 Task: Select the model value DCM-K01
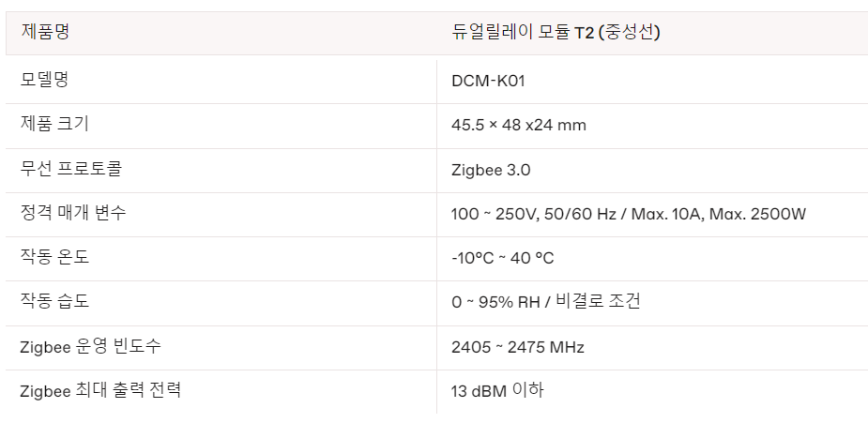488,82
